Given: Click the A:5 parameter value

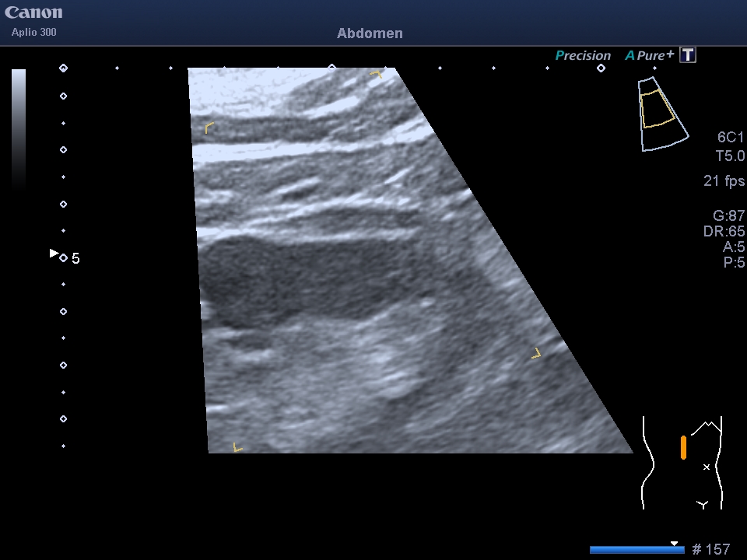Looking at the screenshot, I should tap(733, 247).
